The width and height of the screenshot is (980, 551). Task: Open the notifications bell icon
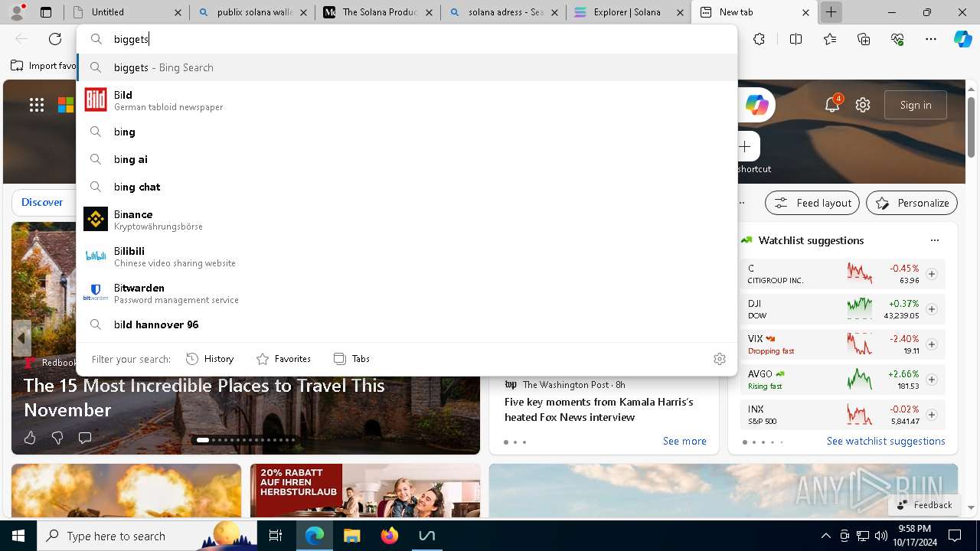(832, 105)
